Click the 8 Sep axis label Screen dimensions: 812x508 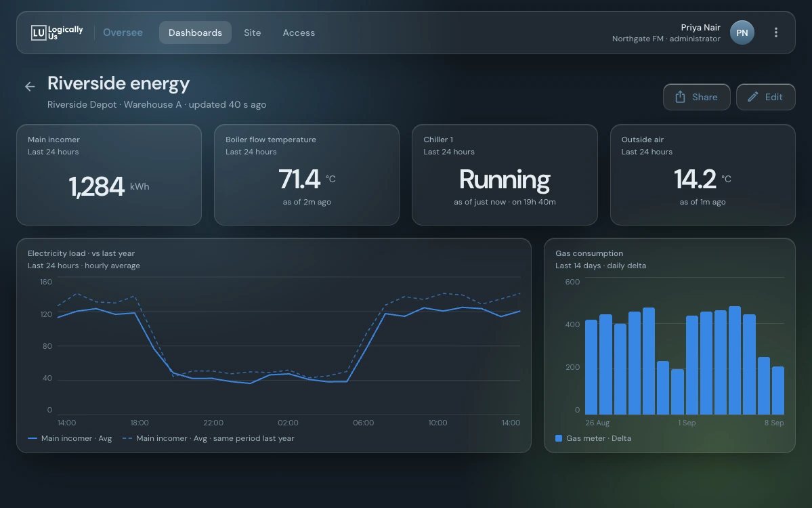[774, 423]
